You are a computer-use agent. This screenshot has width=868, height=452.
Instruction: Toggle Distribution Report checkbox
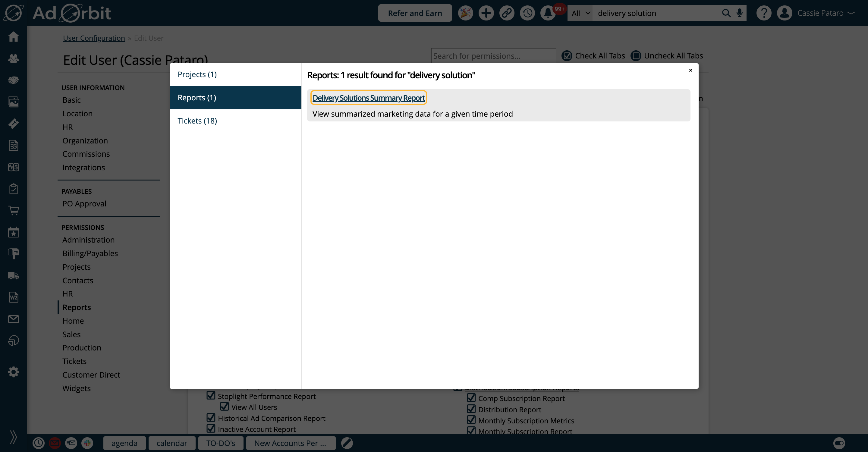point(471,409)
